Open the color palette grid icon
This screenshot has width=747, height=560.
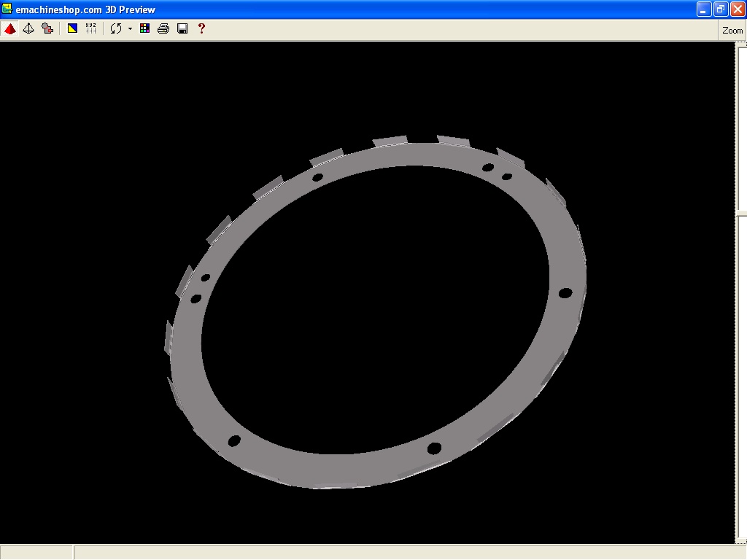[x=144, y=28]
